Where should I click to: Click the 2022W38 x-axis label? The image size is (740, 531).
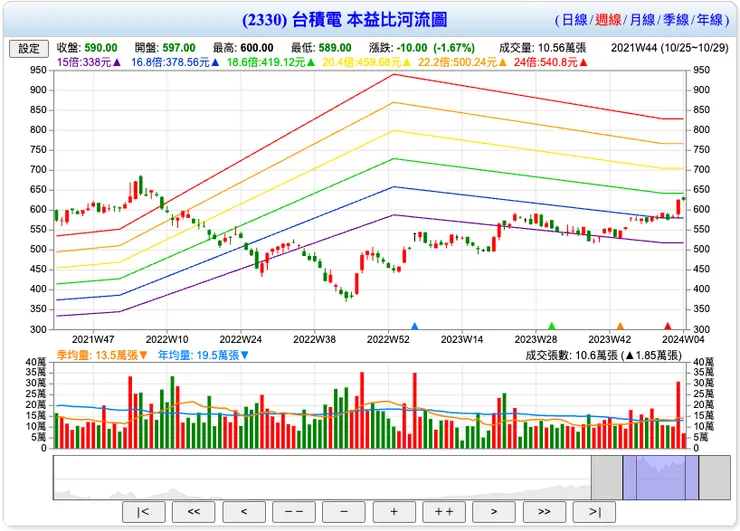[x=314, y=339]
